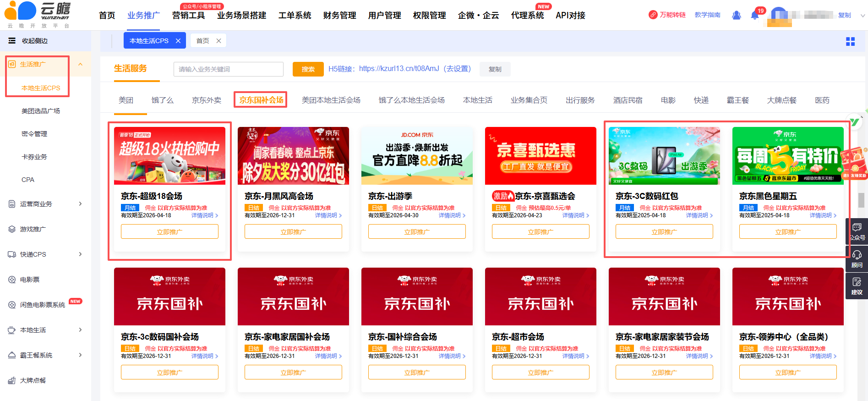
Task: Open the 京东-出游季 banner thumbnail
Action: pos(417,156)
